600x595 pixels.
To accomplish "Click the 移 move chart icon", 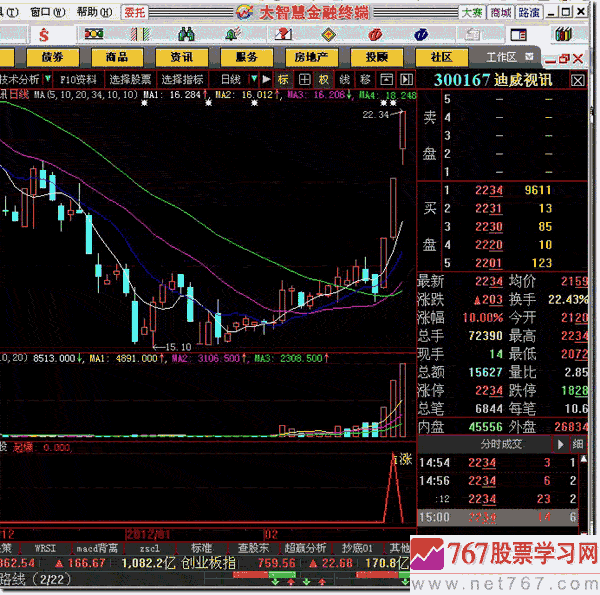I will pyautogui.click(x=365, y=80).
